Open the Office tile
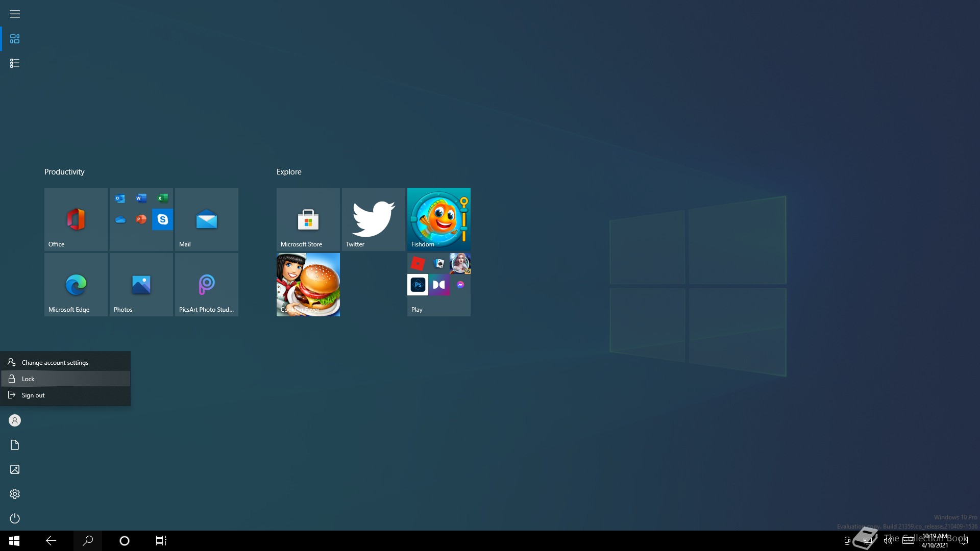 tap(76, 219)
